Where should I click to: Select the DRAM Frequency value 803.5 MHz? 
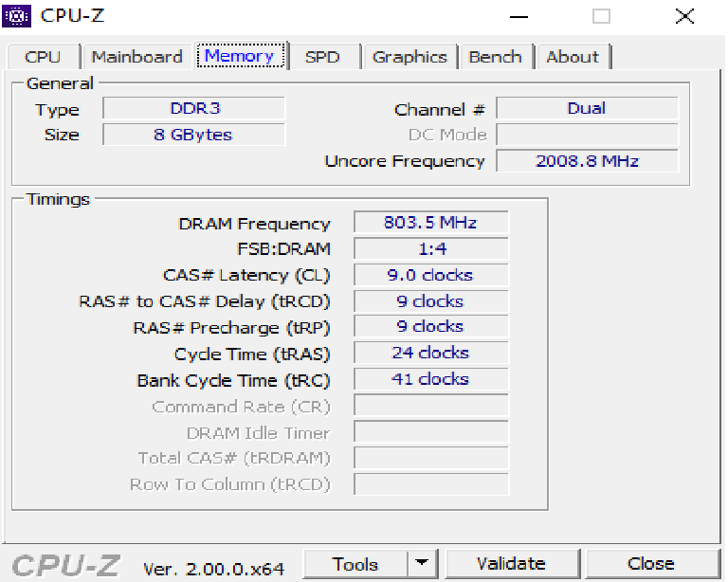point(431,223)
